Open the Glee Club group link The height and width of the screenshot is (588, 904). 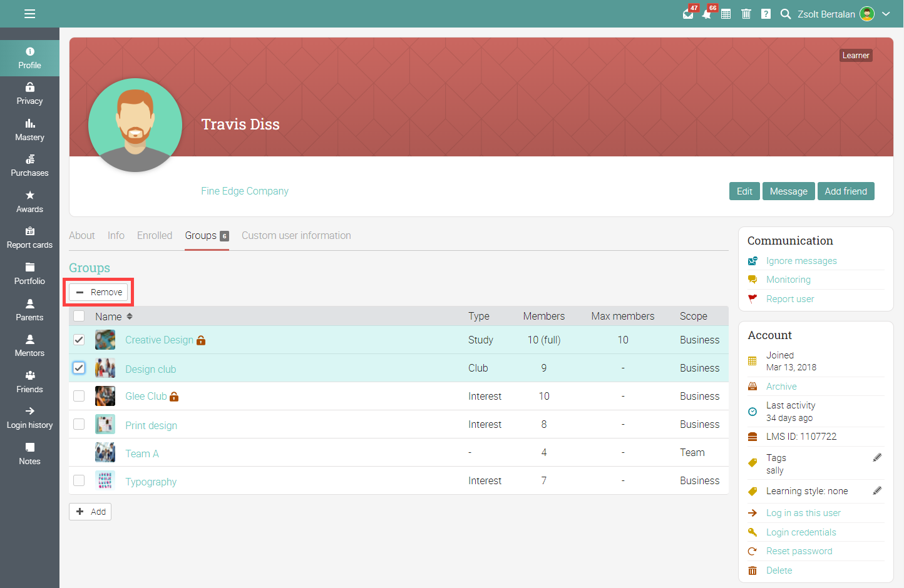tap(146, 396)
